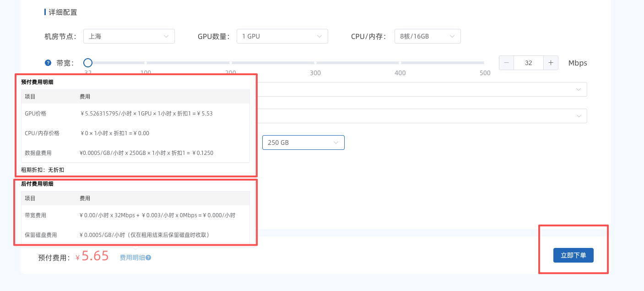Image resolution: width=644 pixels, height=291 pixels.
Task: Open the wide dropdown directly below bandwidth slider
Action: 421,89
